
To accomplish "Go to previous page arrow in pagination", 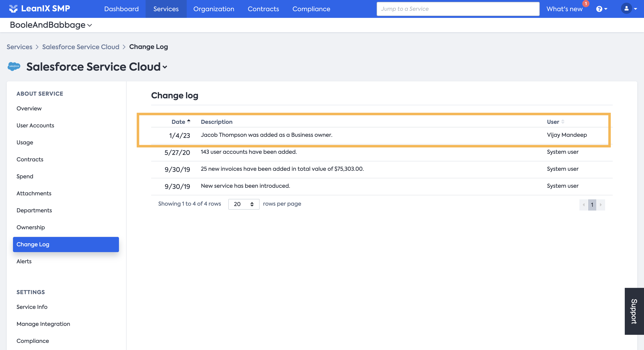I will tap(583, 205).
